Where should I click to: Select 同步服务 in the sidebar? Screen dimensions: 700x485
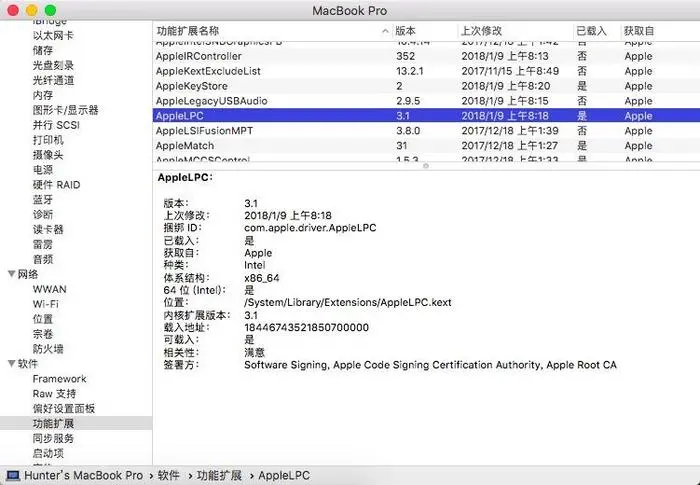click(53, 438)
